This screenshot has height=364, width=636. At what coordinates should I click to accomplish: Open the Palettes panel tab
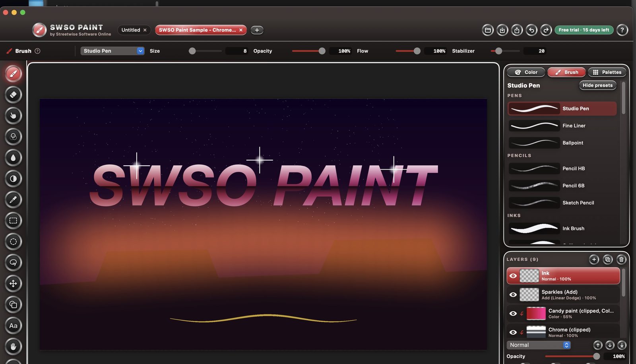[607, 72]
